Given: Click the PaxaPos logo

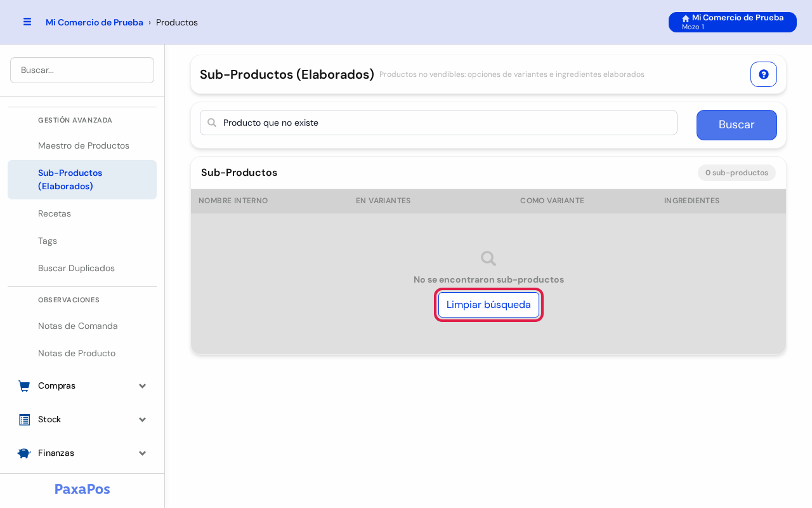Looking at the screenshot, I should [x=82, y=489].
